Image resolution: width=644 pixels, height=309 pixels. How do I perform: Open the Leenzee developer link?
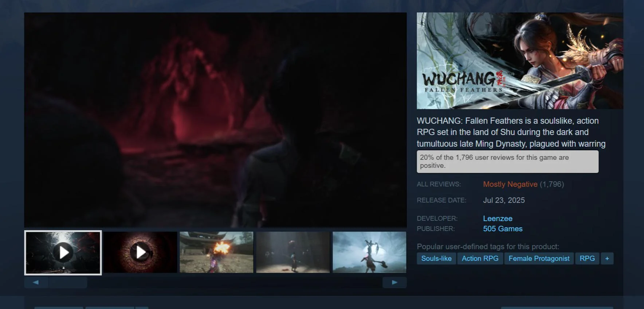[498, 219]
